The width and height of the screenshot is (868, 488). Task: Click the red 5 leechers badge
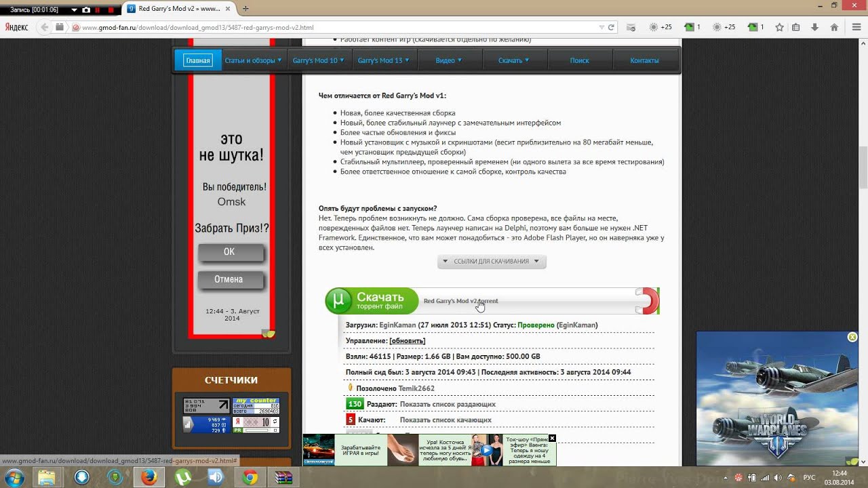pos(351,420)
